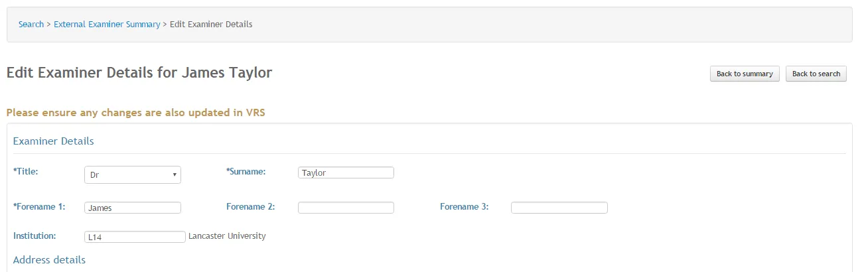Click into the empty Forename 2 field
This screenshot has height=272, width=868.
coord(346,208)
